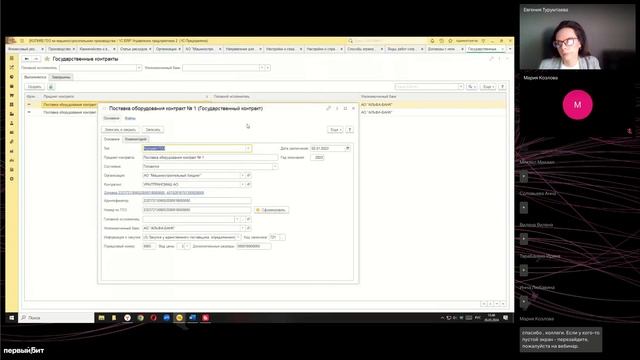Viewport: 640px width, 360px height.
Task: Add Государственные контракты list to favorites star
Action: [x=47, y=59]
